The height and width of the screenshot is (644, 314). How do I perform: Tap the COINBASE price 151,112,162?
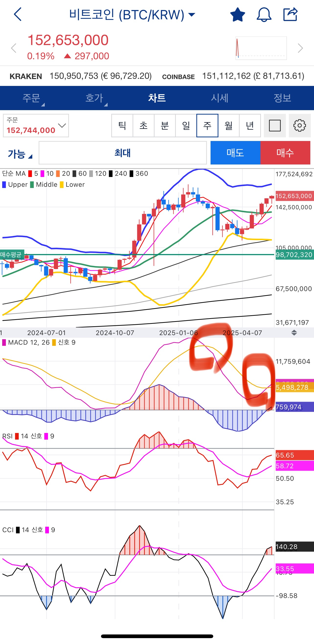pyautogui.click(x=253, y=76)
